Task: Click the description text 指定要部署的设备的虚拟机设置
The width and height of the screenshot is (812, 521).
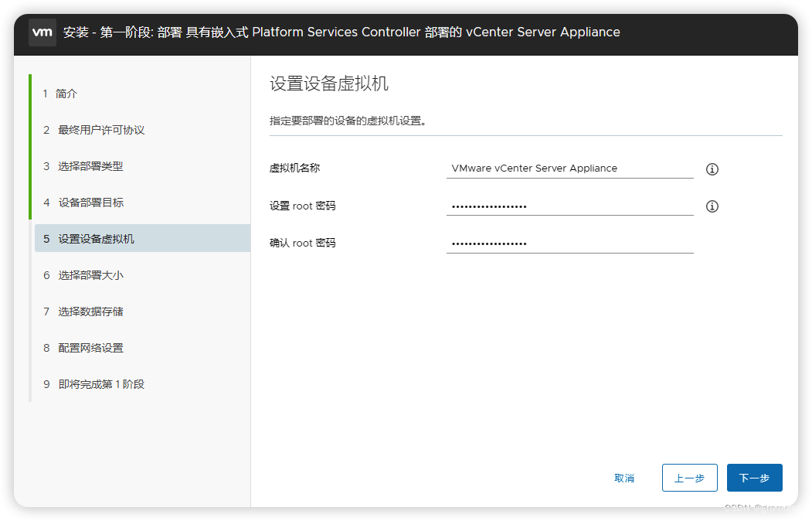Action: [x=348, y=121]
